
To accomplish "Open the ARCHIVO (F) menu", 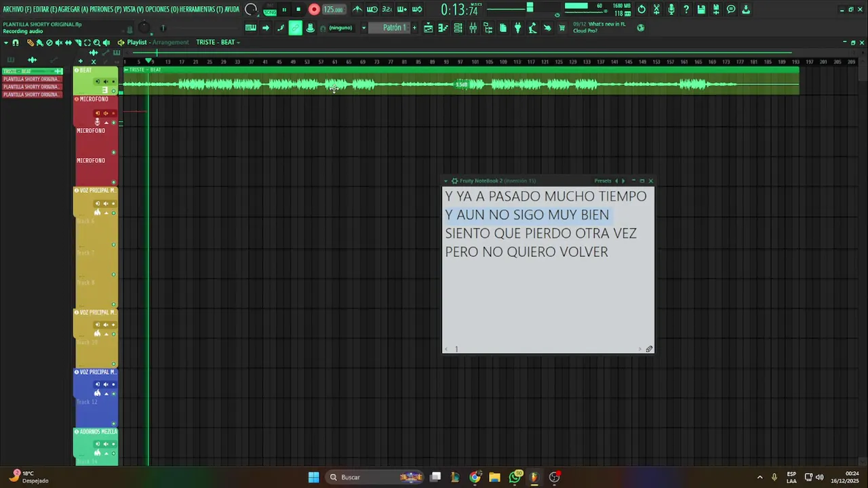I will pyautogui.click(x=17, y=9).
